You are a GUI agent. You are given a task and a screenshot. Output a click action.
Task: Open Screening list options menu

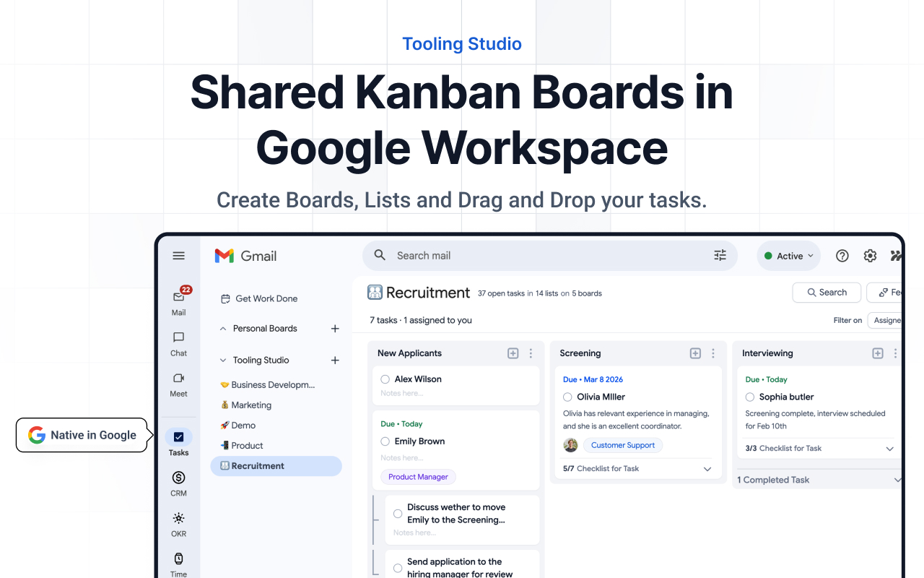pyautogui.click(x=713, y=353)
